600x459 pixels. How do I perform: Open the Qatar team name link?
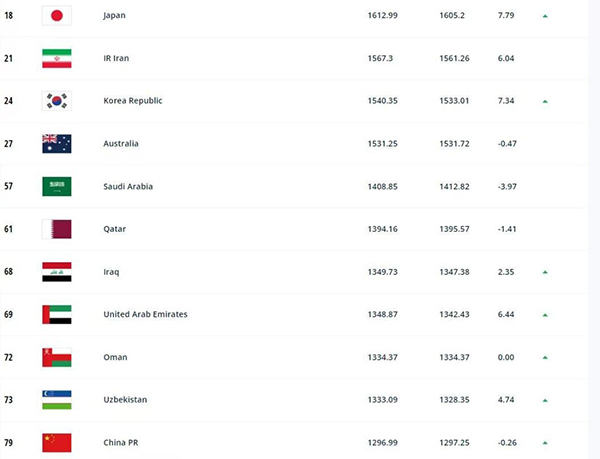pos(115,229)
